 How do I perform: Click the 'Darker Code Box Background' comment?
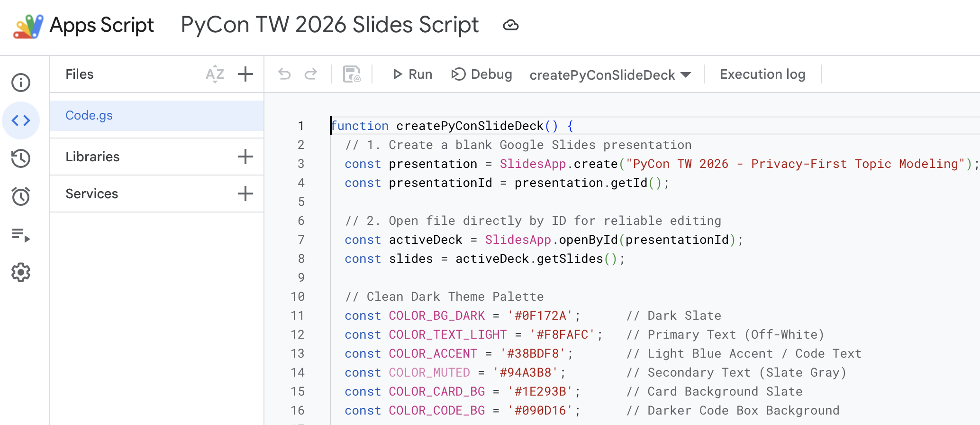pyautogui.click(x=733, y=410)
